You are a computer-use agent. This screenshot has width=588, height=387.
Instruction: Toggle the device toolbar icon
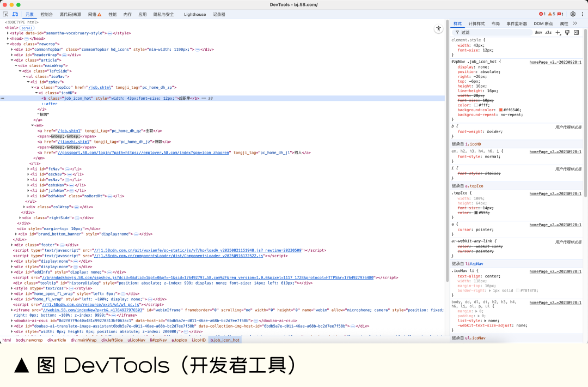tap(15, 14)
